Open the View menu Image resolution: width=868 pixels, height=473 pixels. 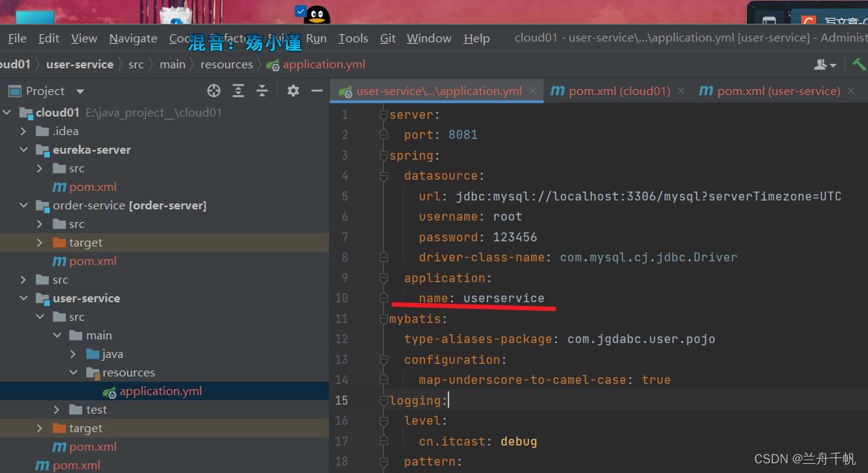(x=84, y=38)
